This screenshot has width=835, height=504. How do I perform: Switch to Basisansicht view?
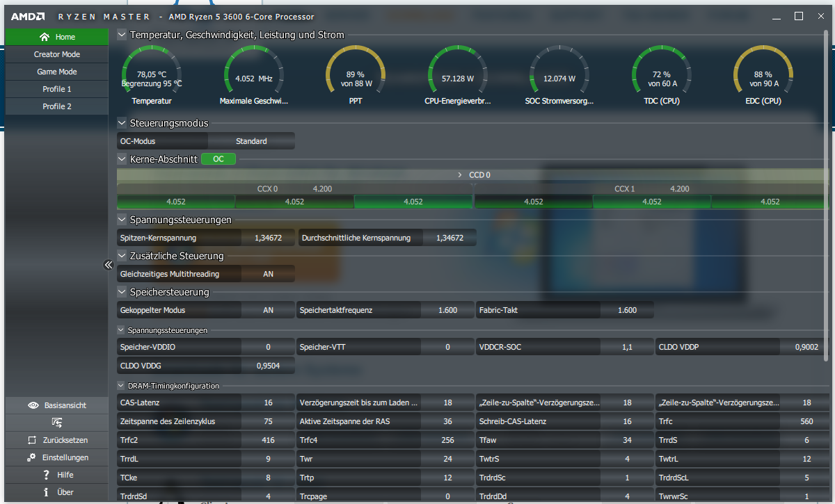57,405
